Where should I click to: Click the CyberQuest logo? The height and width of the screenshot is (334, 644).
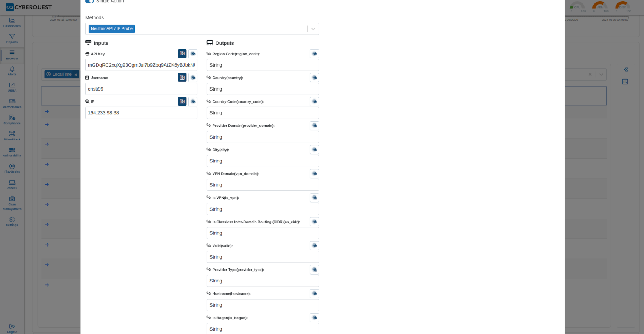28,7
